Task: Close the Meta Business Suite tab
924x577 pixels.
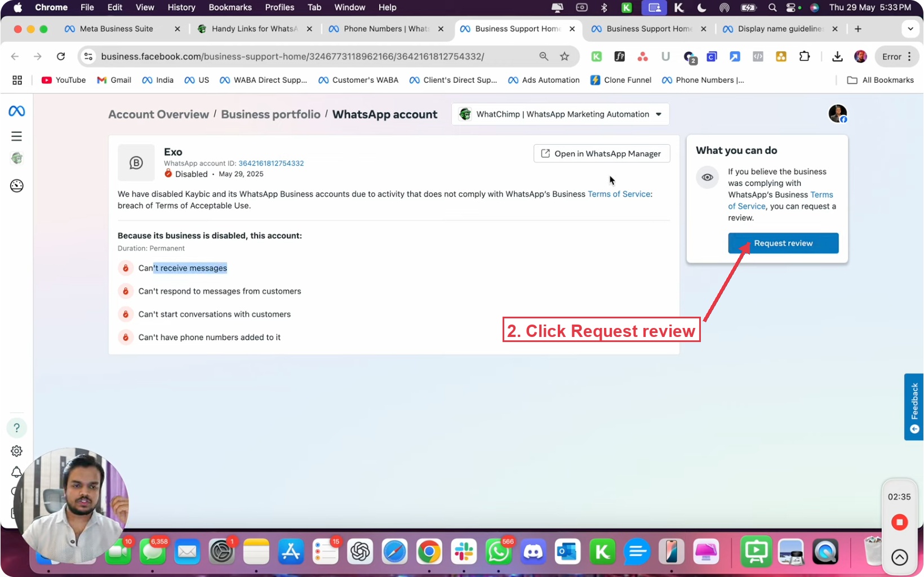Action: [x=177, y=29]
